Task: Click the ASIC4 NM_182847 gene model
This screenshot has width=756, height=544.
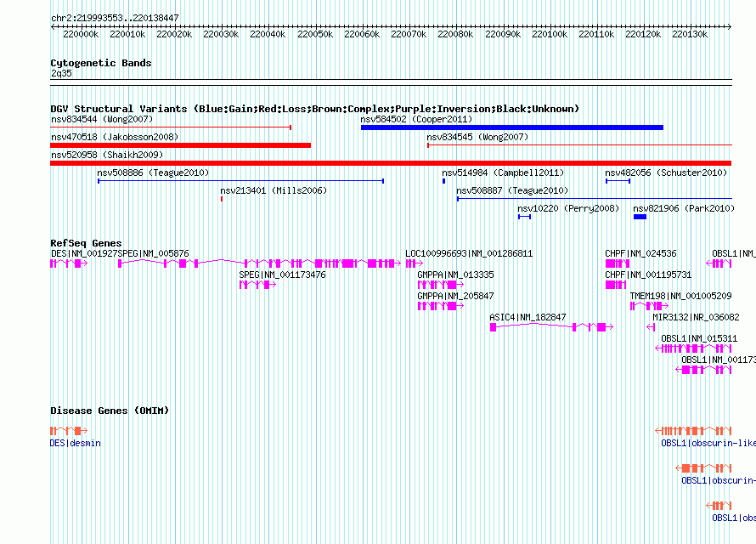Action: coord(551,327)
